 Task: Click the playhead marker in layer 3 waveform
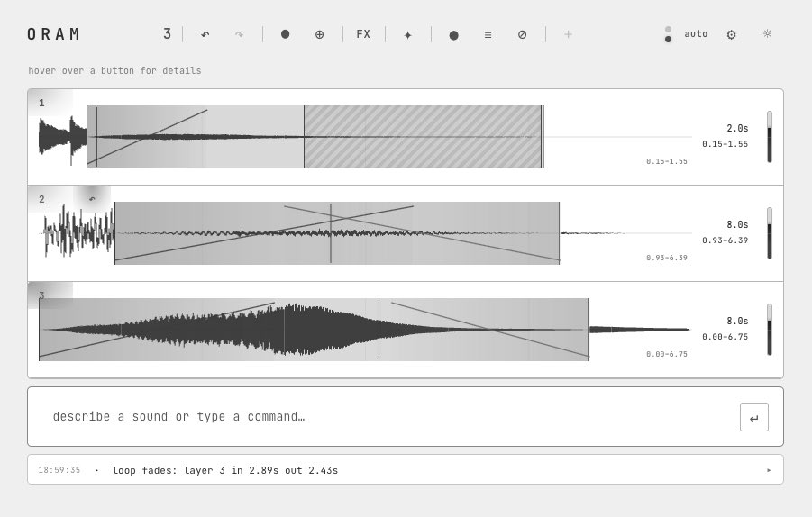(379, 329)
